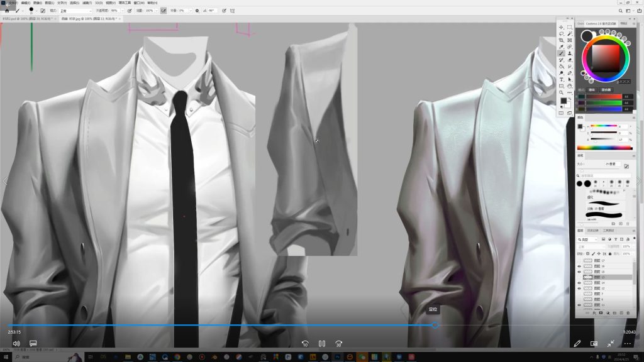Select the Move tool in the toolbox
This screenshot has height=362, width=644.
coord(561,27)
